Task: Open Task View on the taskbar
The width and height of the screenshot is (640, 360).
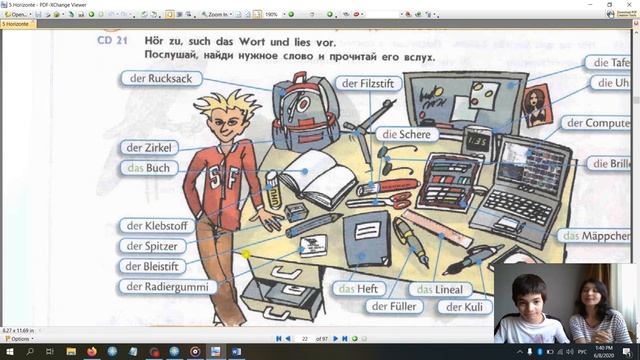Action: tap(50, 351)
